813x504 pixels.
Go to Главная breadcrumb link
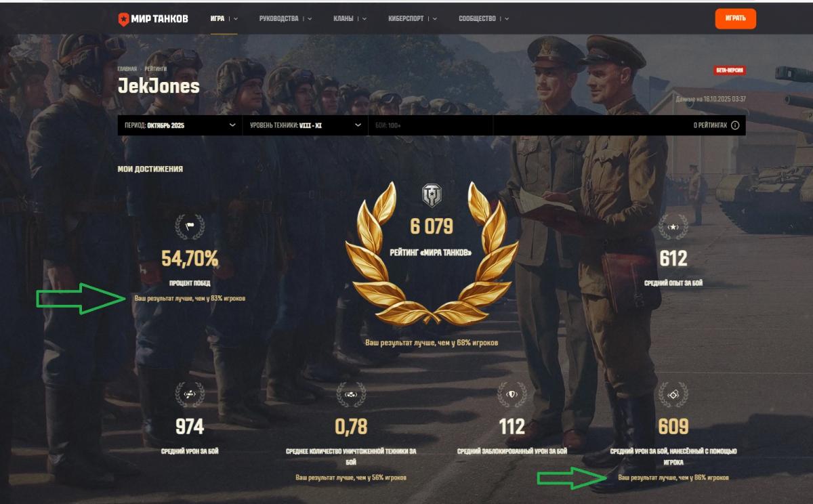(x=127, y=69)
